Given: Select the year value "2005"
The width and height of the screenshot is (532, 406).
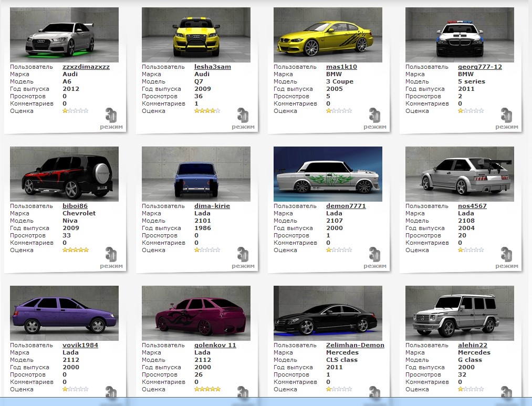Looking at the screenshot, I should point(335,89).
